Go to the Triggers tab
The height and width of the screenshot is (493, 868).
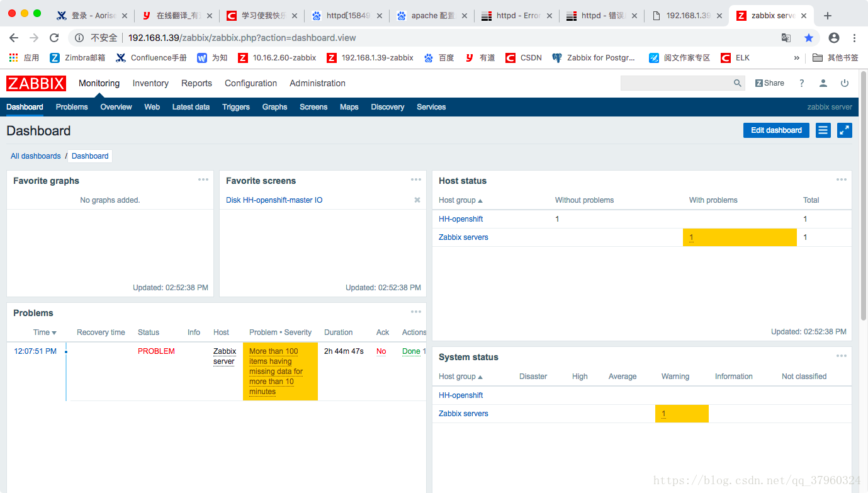[236, 107]
